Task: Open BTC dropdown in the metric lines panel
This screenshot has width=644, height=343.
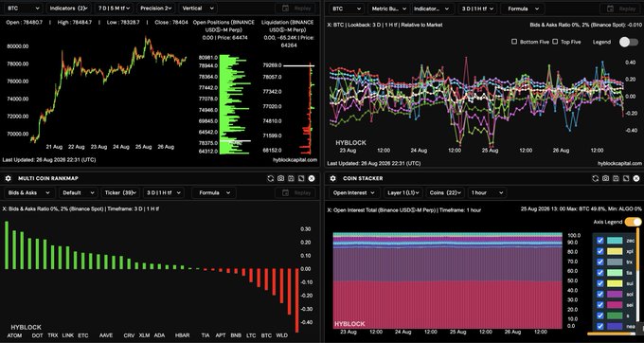Action: (347, 9)
